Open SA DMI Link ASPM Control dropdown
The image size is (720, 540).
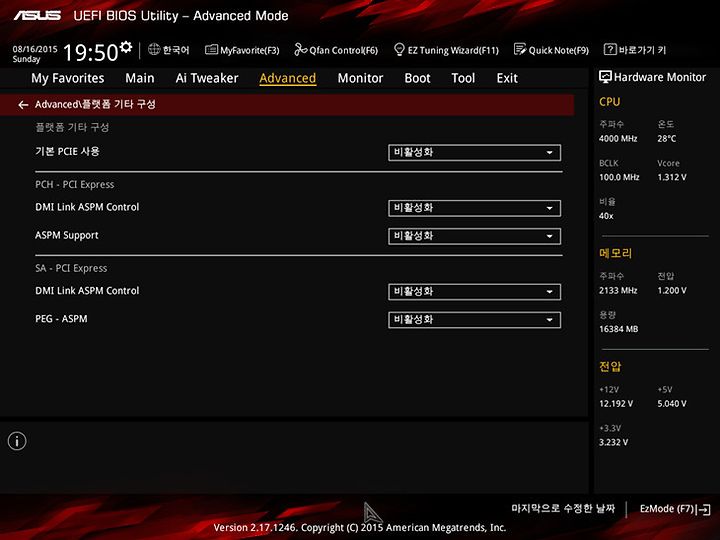[x=474, y=292]
